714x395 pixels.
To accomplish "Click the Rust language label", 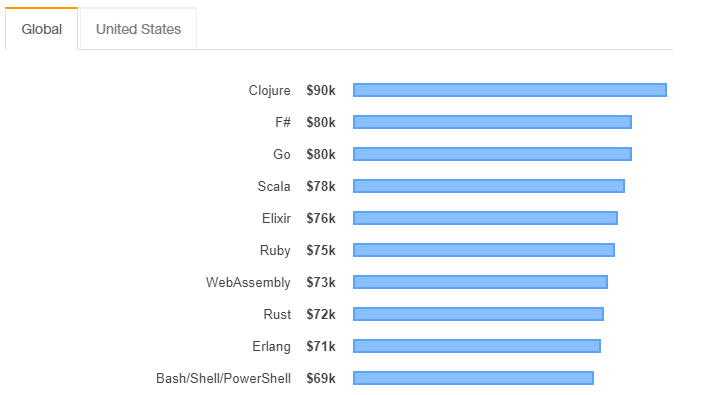I will [277, 314].
